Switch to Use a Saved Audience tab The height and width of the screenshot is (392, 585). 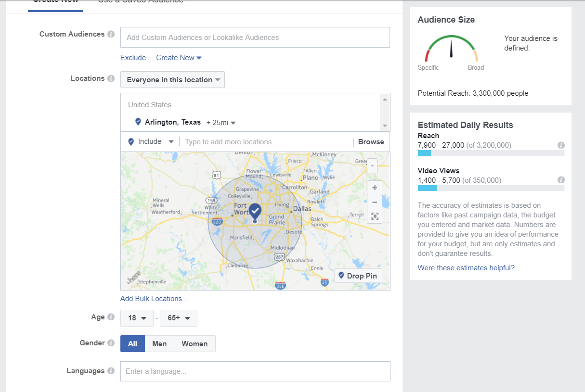[141, 1]
